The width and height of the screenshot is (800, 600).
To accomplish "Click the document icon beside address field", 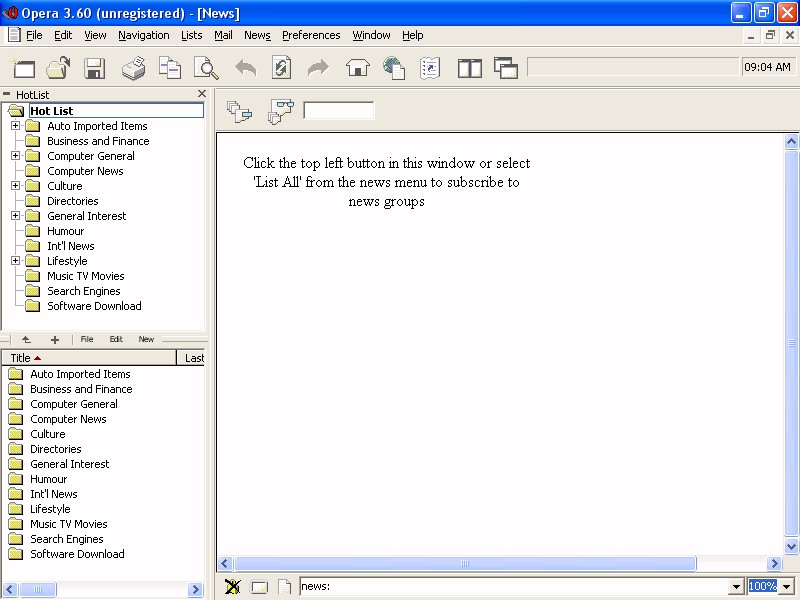I will [285, 587].
